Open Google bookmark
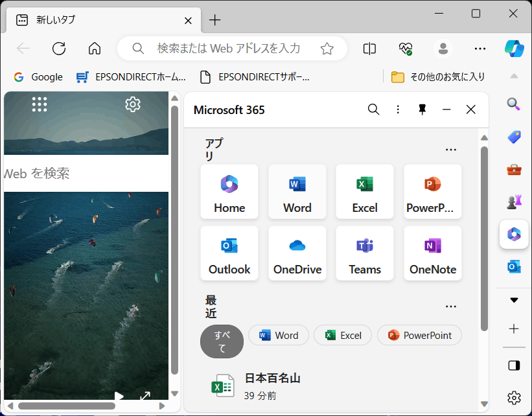The width and height of the screenshot is (532, 416). (38, 77)
